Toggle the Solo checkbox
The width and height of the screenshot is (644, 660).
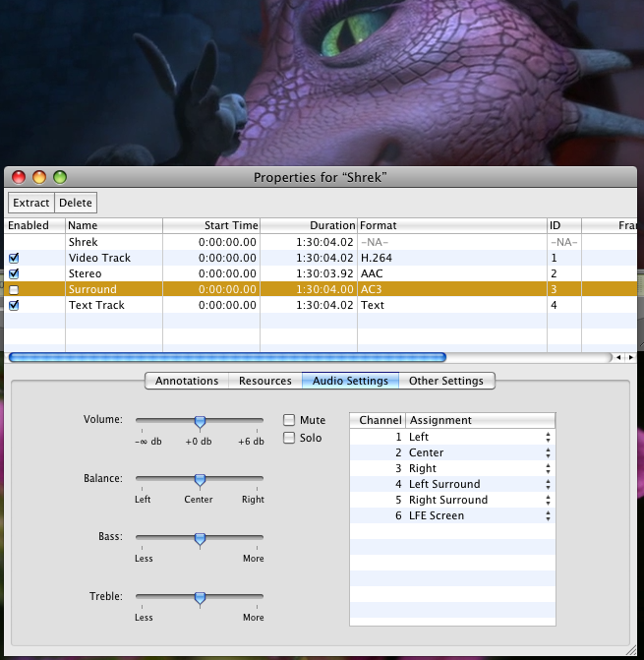[x=289, y=438]
